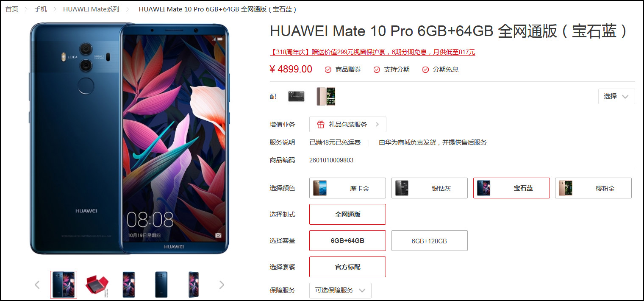Go to the 首页 breadcrumb

pyautogui.click(x=12, y=9)
